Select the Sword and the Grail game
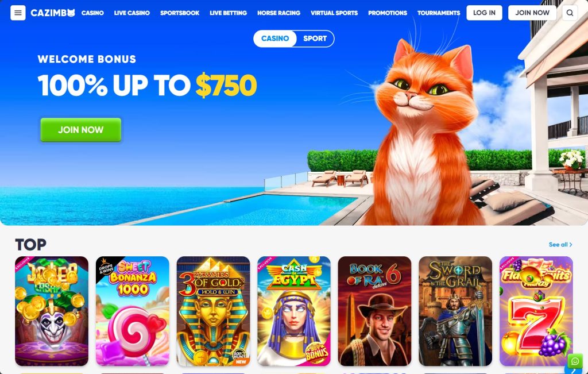The width and height of the screenshot is (588, 374). 455,311
